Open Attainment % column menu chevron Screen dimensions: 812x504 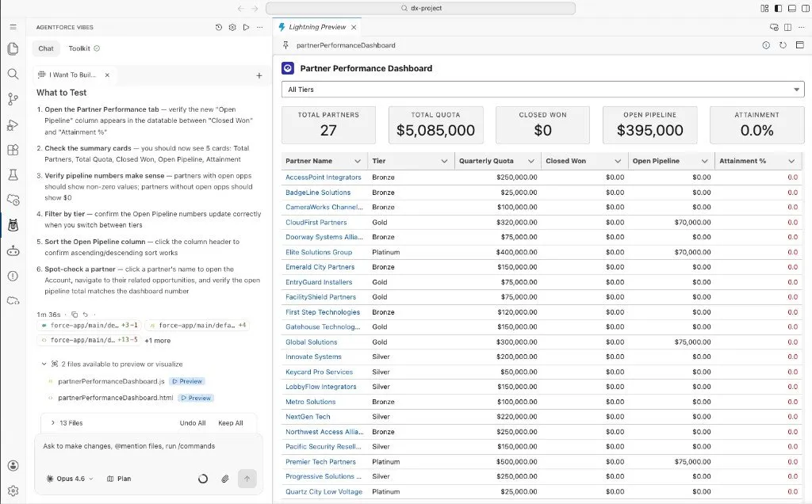point(791,161)
